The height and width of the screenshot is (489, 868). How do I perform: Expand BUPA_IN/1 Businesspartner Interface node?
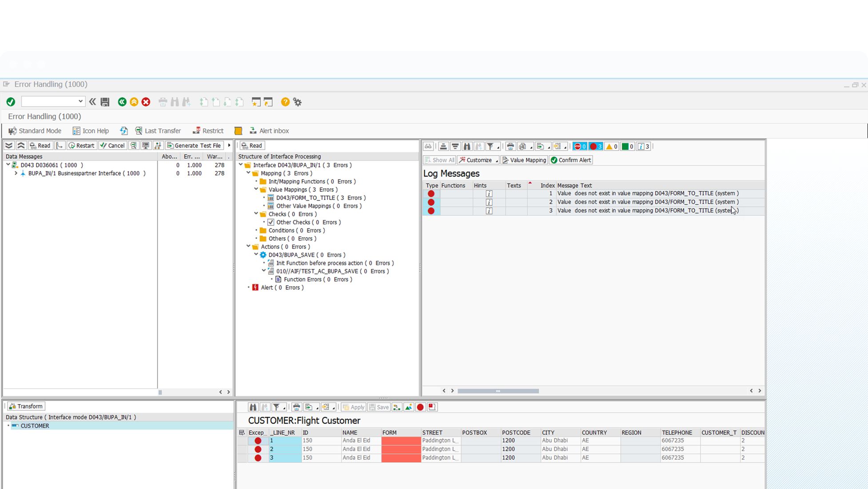16,173
